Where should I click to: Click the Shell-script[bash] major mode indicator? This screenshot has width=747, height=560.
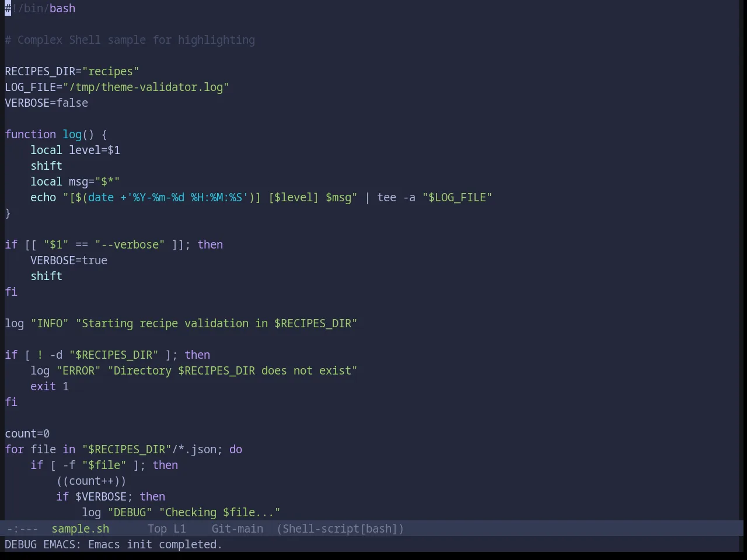point(340,528)
